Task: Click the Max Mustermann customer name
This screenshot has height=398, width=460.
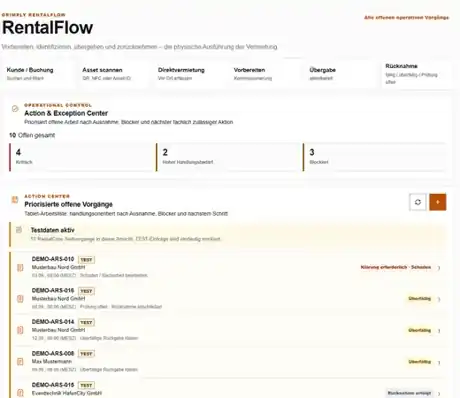Action: [52, 361]
